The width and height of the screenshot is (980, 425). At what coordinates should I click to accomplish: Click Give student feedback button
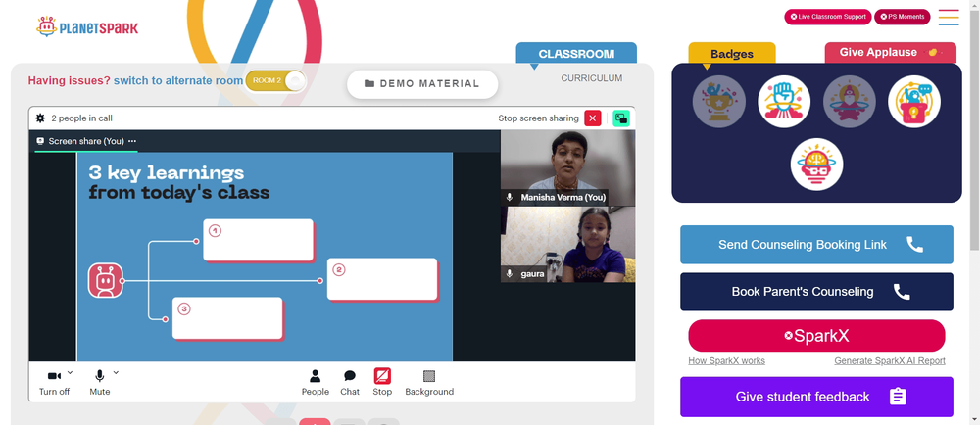[x=816, y=397]
